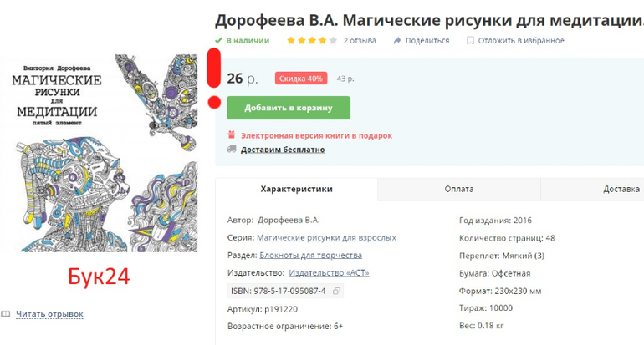Click 'Читать отрывок' to read excerpt
This screenshot has width=644, height=345.
(x=49, y=314)
